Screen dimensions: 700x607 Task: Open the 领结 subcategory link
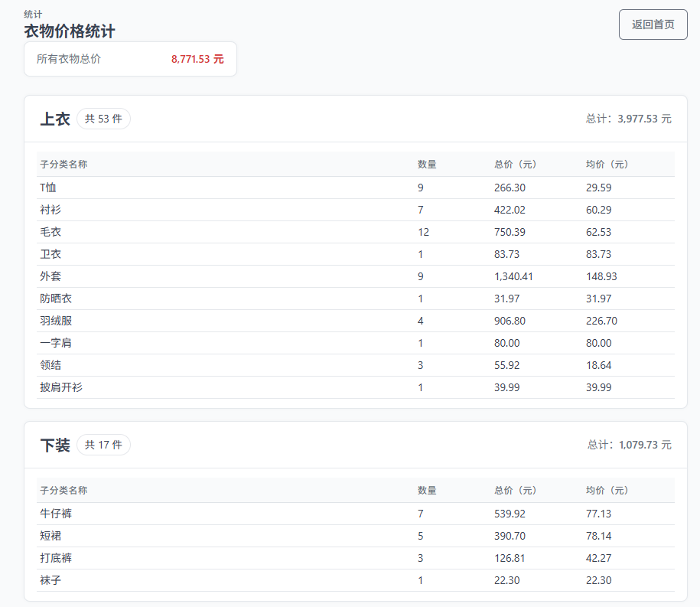pos(50,365)
